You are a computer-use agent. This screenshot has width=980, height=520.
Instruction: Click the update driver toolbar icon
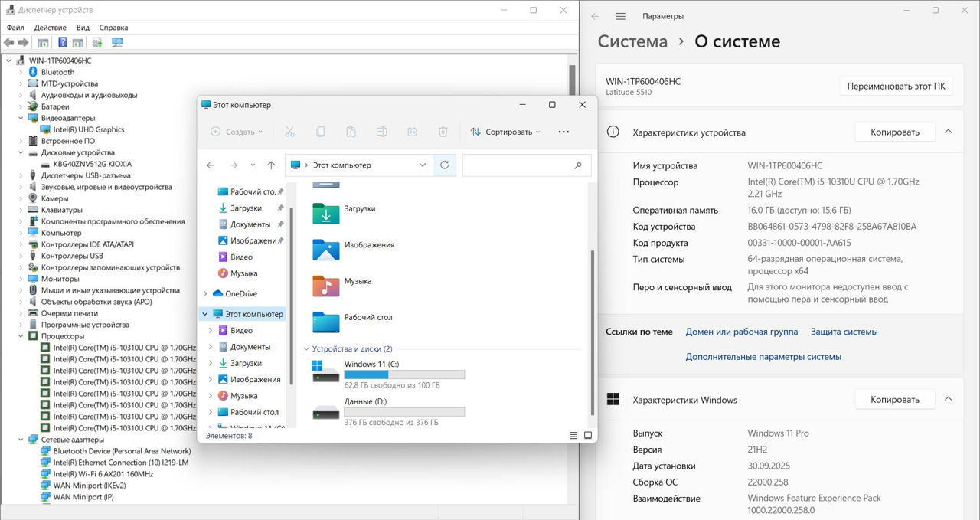coord(97,43)
